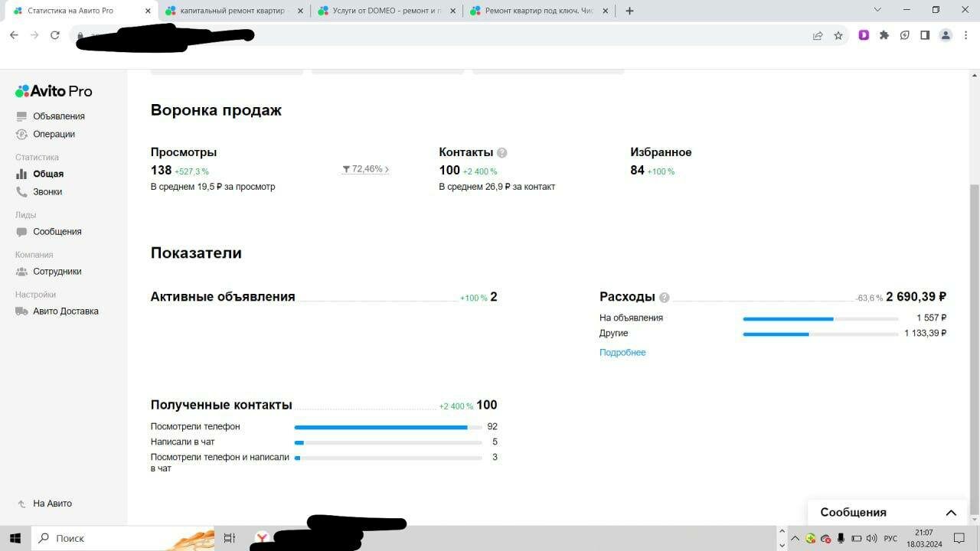The width and height of the screenshot is (980, 551).
Task: Expand the 72,46% conversion details
Action: click(365, 169)
